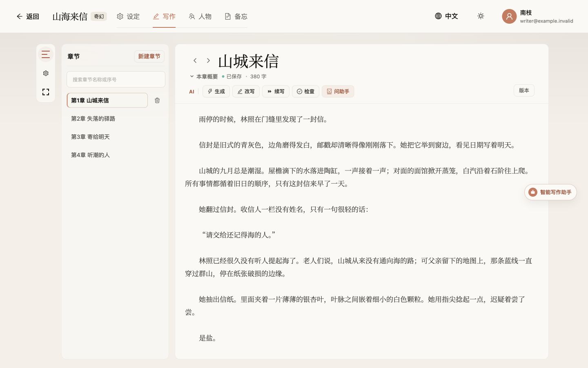
Task: Click the 380 字 word count
Action: pos(258,76)
